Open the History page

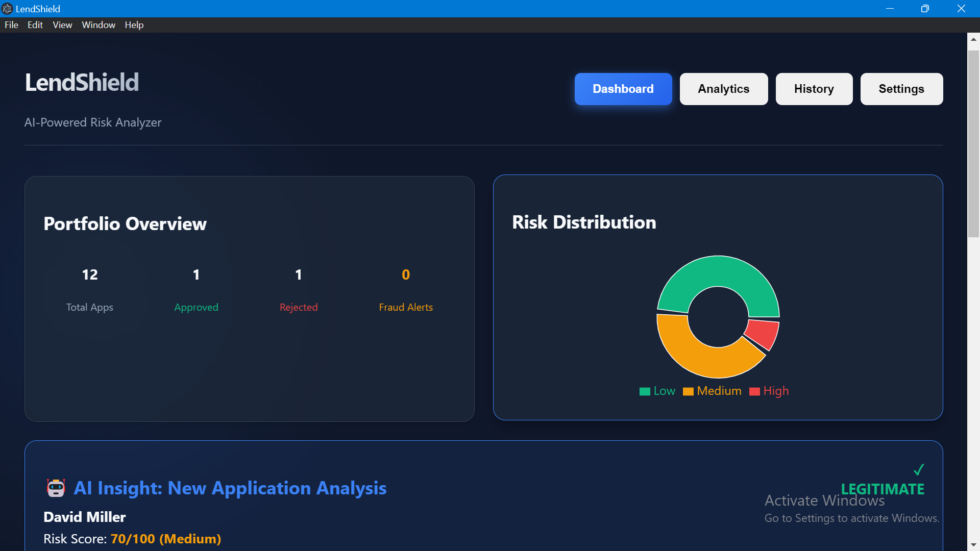tap(814, 89)
